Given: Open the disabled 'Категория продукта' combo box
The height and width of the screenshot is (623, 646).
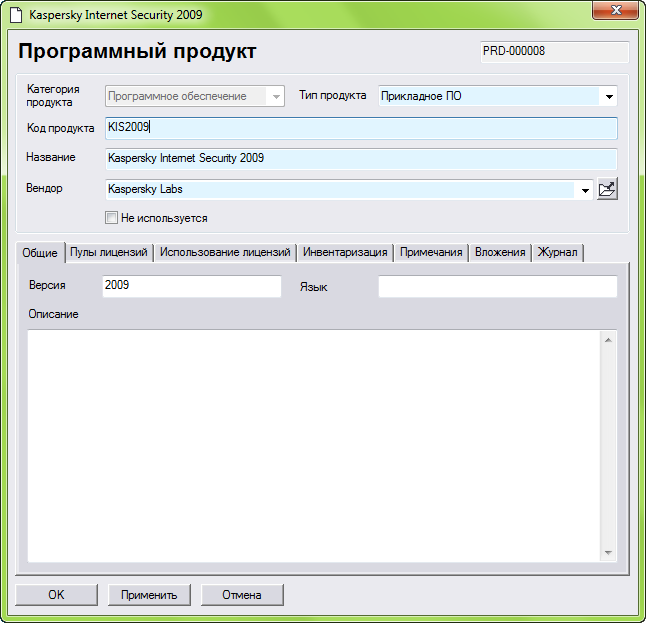Looking at the screenshot, I should tap(195, 96).
